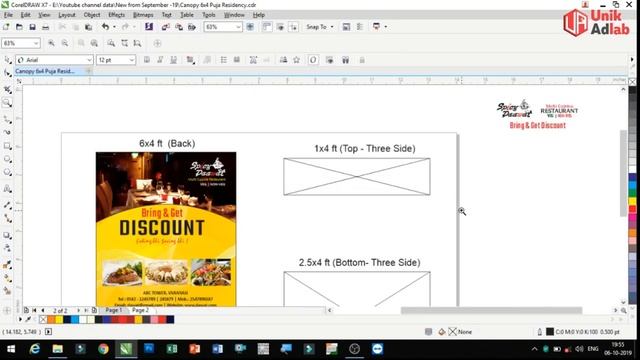The height and width of the screenshot is (360, 640).
Task: Open the Object menu
Action: [92, 15]
